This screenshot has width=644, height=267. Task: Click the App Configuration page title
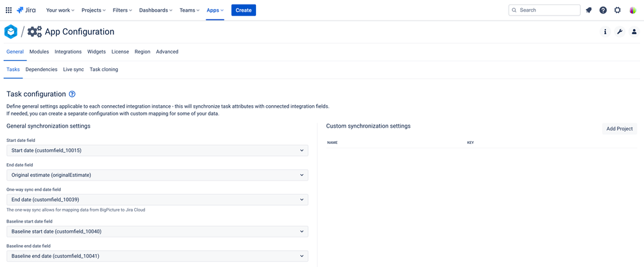coord(80,32)
